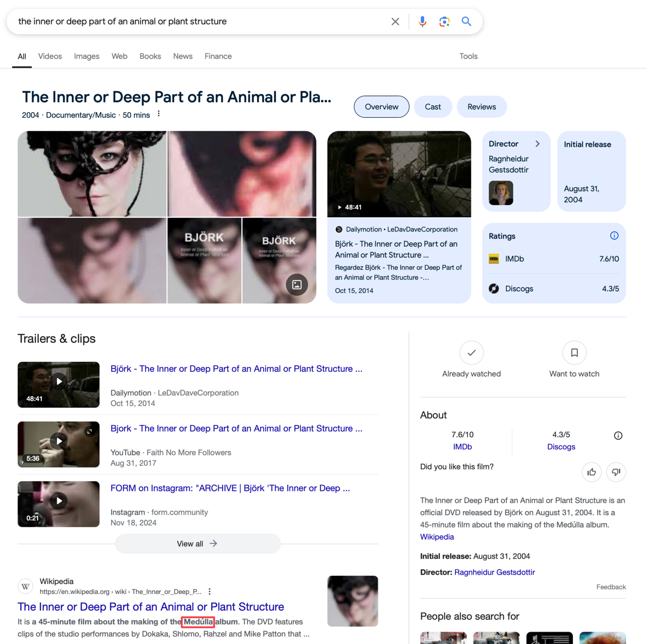Select the Cast chip
Image resolution: width=647 pixels, height=644 pixels.
(x=433, y=107)
